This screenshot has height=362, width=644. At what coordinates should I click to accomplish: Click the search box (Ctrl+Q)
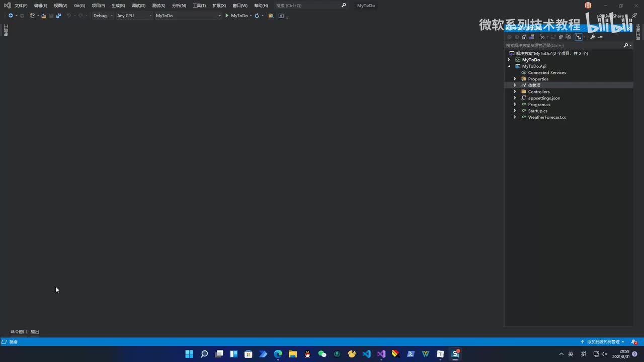tap(311, 6)
